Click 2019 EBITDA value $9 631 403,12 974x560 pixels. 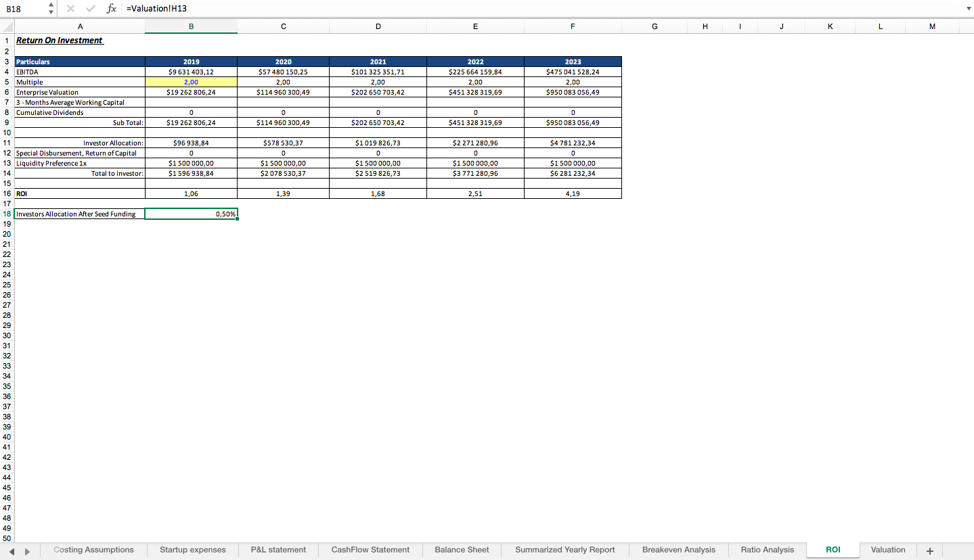pos(191,72)
